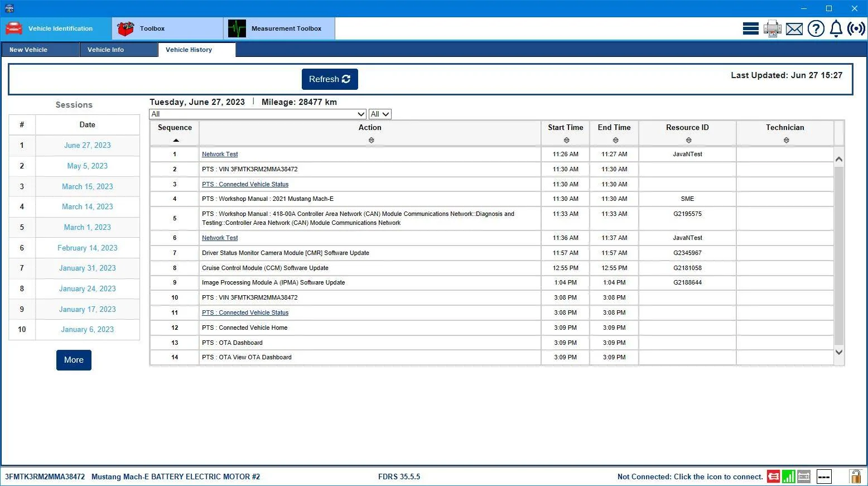Click 'Mileage: 28477 km' text
This screenshot has height=486, width=868.
click(299, 102)
